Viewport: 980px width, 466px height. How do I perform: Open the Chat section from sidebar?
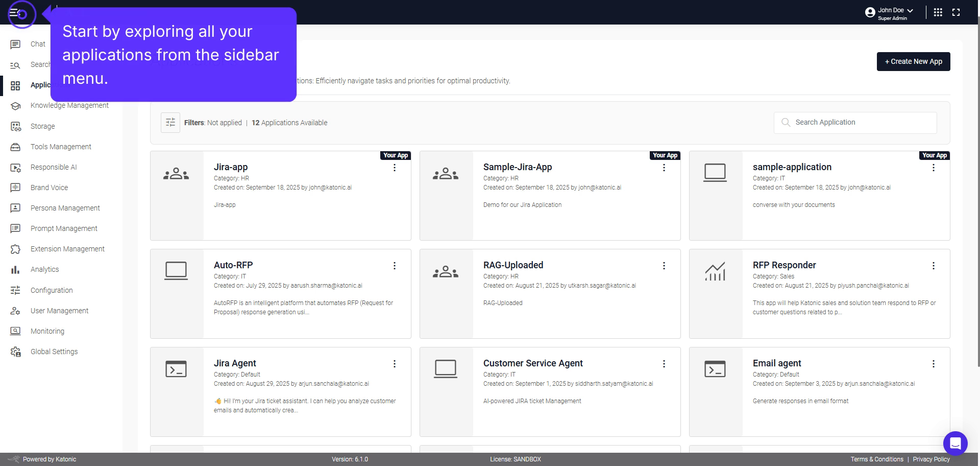click(37, 44)
